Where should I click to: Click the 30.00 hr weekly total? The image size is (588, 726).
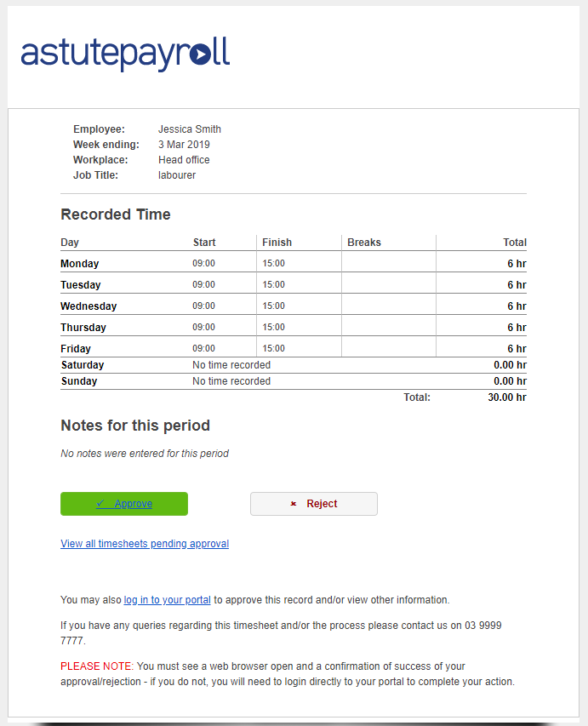(507, 397)
